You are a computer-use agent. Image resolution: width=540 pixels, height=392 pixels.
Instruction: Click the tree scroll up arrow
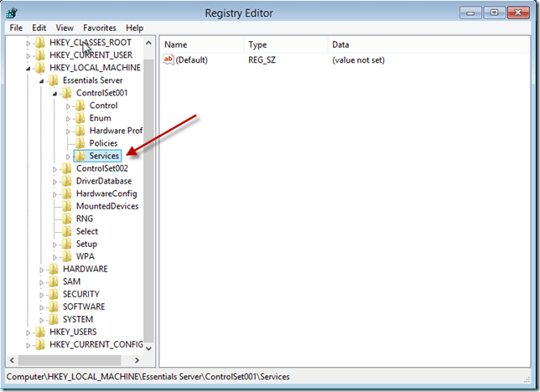148,43
